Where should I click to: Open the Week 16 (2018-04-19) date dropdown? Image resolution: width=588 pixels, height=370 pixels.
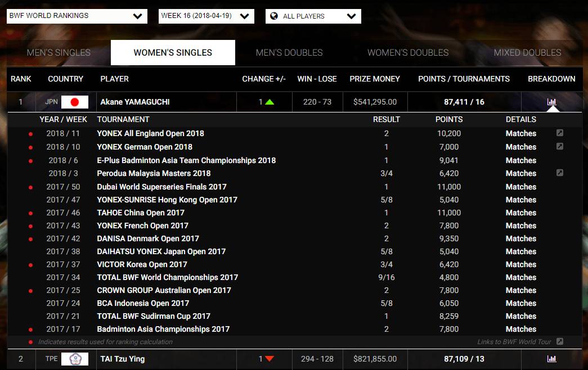pyautogui.click(x=207, y=16)
